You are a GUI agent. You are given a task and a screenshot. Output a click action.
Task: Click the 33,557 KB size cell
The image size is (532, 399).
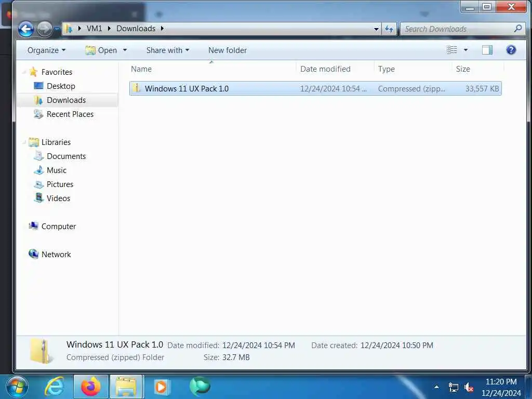482,88
